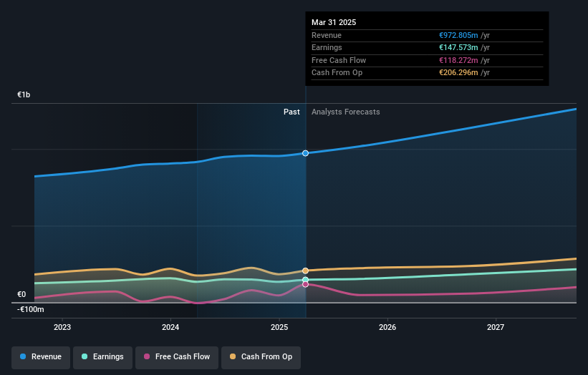Image resolution: width=588 pixels, height=375 pixels.
Task: Select the 2023 x-axis label
Action: click(62, 327)
